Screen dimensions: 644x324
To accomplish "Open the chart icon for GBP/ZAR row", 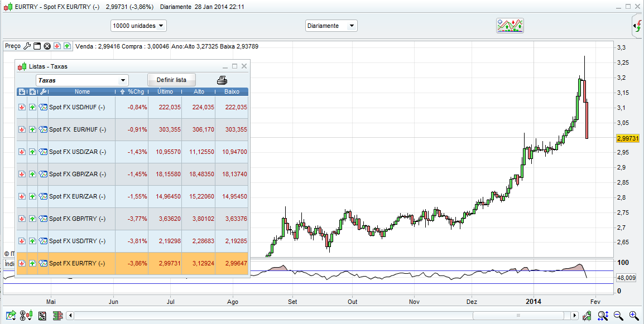I will pos(43,174).
